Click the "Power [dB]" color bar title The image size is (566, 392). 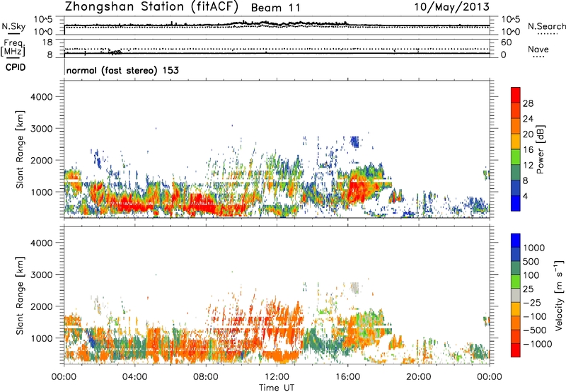click(540, 149)
